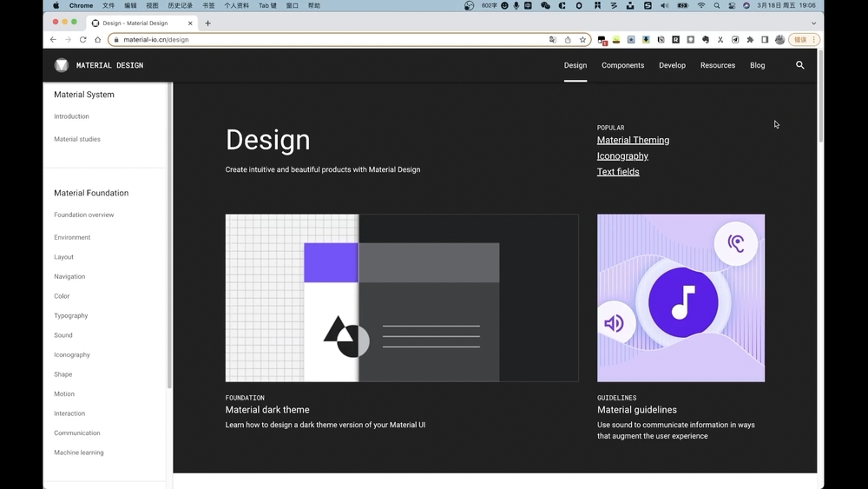Viewport: 868px width, 489px height.
Task: Click the browser home icon
Action: tap(98, 39)
